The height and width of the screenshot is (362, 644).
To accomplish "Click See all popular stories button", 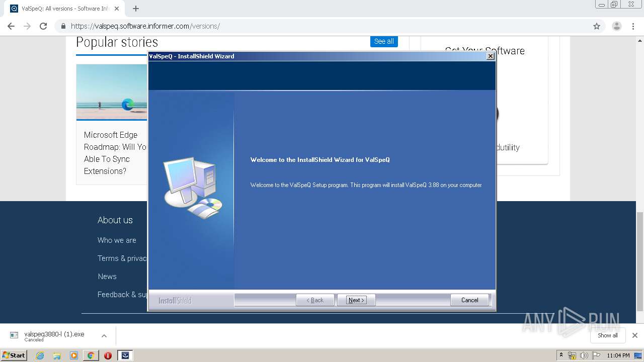I will point(384,41).
